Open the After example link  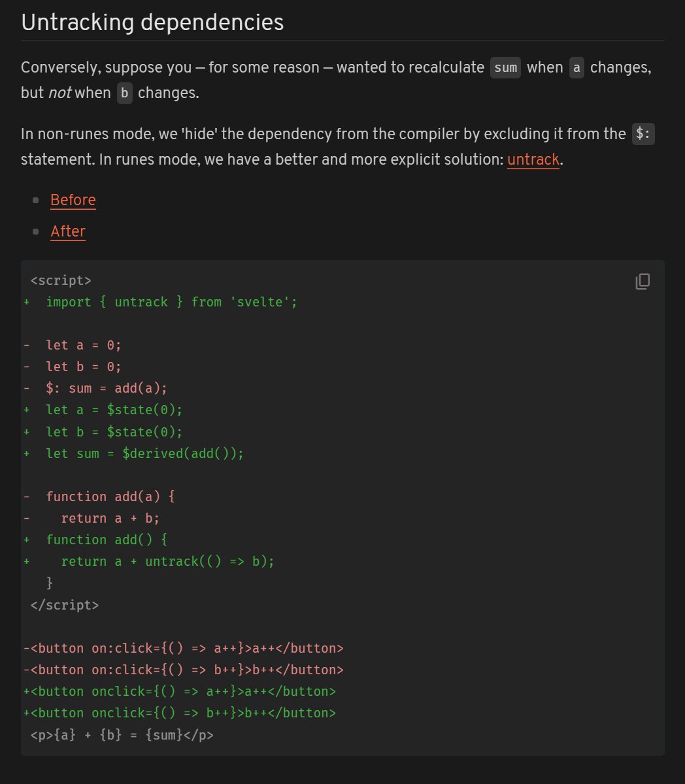[x=68, y=231]
